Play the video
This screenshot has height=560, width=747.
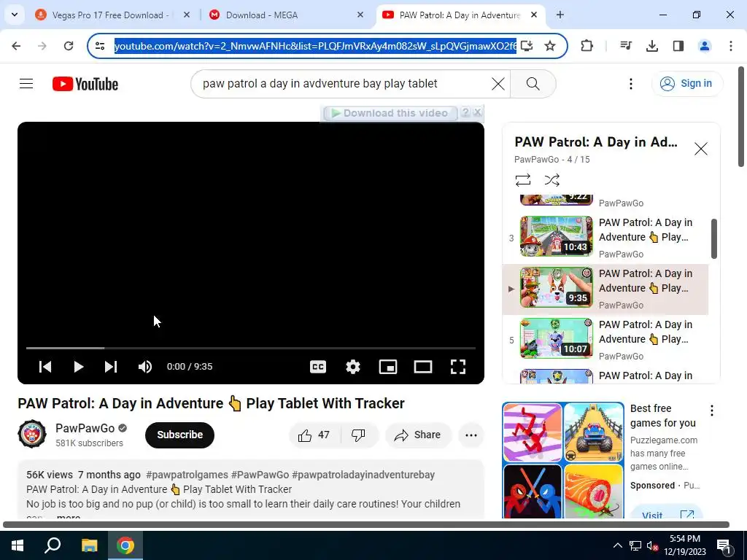[x=79, y=367]
